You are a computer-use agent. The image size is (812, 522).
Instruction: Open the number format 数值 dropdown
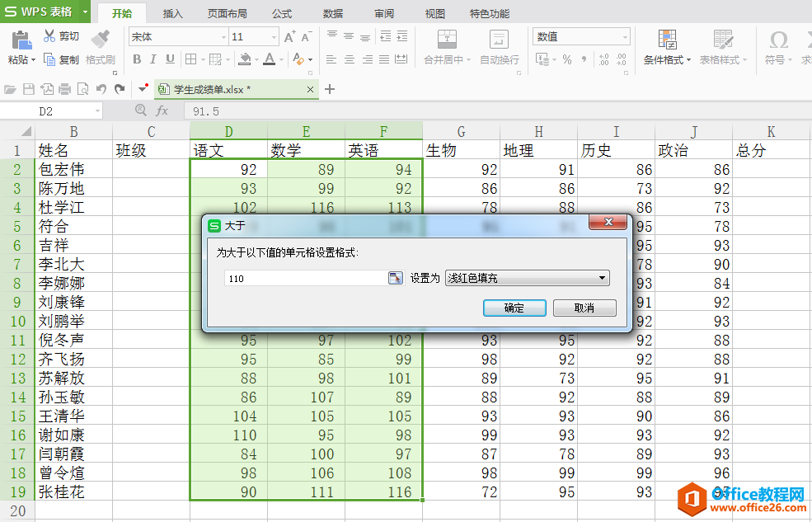pos(625,37)
